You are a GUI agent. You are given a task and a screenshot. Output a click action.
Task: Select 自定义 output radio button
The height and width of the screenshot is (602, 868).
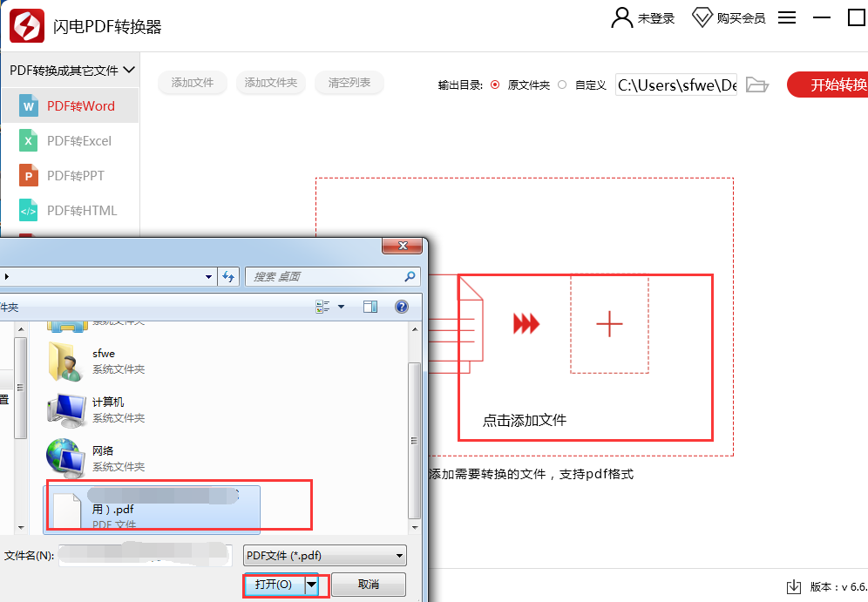[562, 85]
